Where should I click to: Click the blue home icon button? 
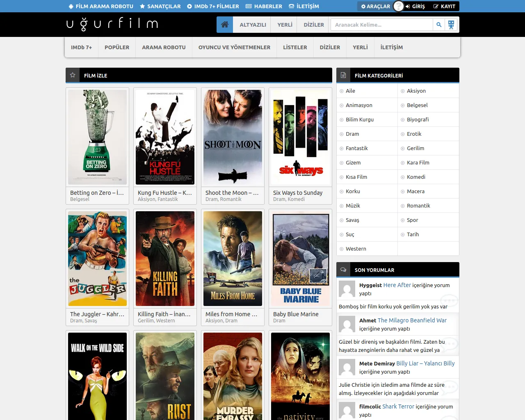click(225, 25)
